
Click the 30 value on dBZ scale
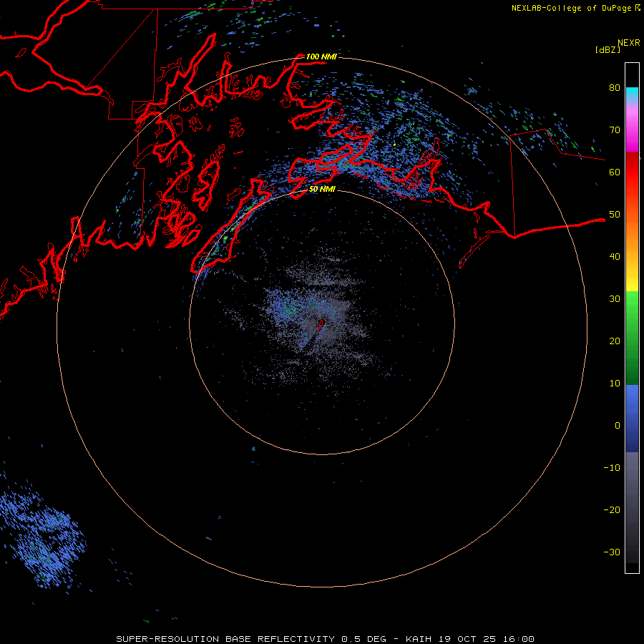(615, 298)
